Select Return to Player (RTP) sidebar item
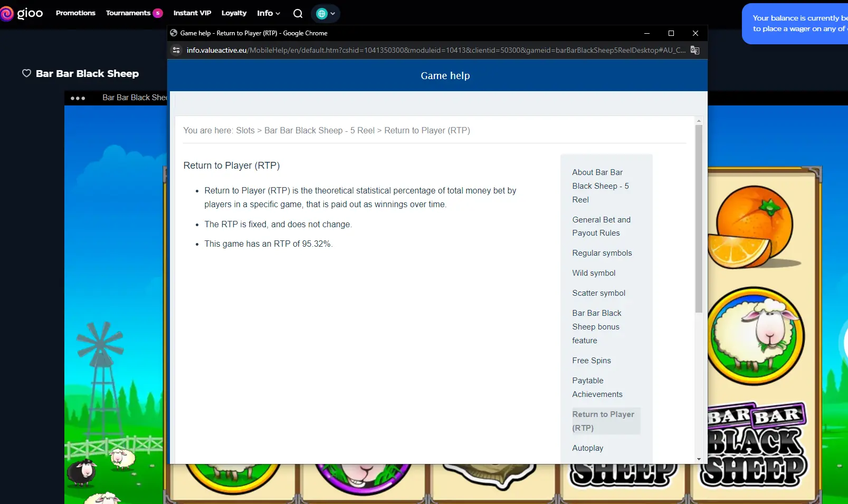The height and width of the screenshot is (504, 848). (x=606, y=421)
